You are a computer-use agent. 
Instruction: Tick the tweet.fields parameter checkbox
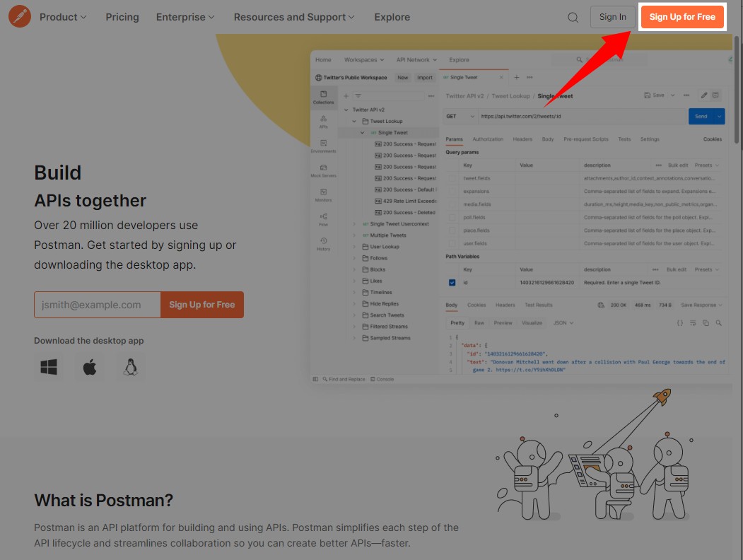point(452,179)
